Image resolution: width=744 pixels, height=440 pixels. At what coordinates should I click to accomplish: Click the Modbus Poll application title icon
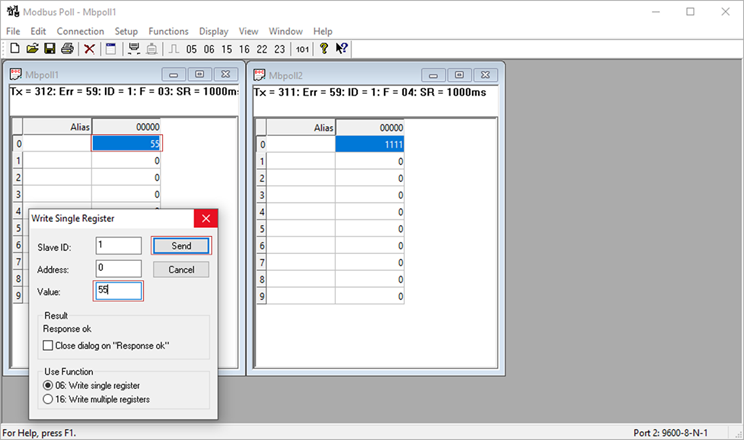coord(13,11)
